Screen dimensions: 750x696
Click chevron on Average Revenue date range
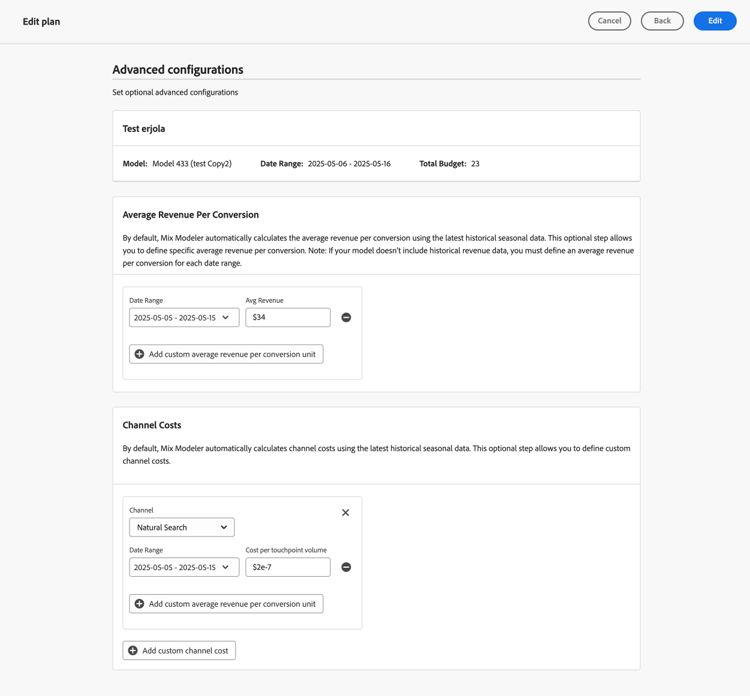tap(226, 318)
